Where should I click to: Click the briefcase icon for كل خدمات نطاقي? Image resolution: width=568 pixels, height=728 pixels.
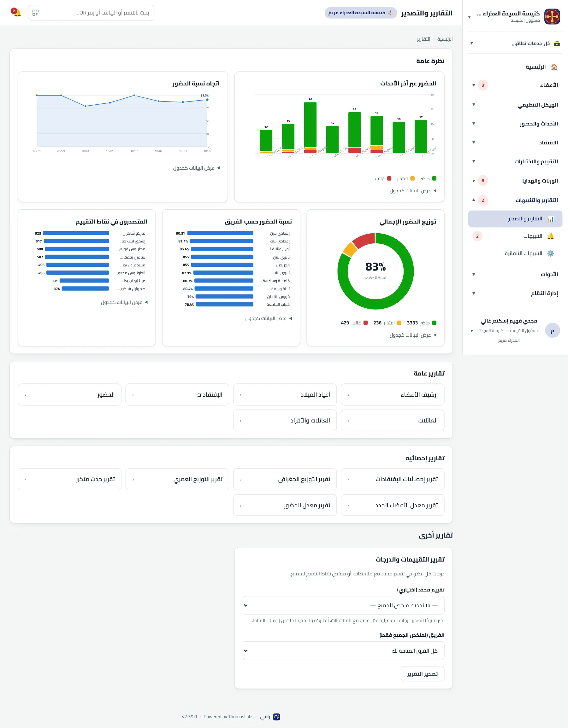[557, 43]
